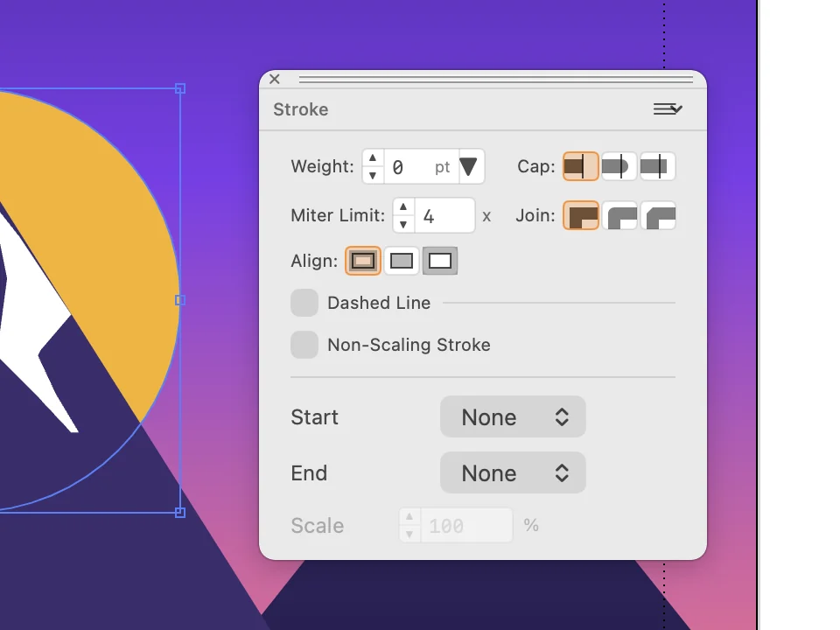Decrease Miter Limit with down arrow
Viewport: 840px width, 630px height.
pos(403,225)
